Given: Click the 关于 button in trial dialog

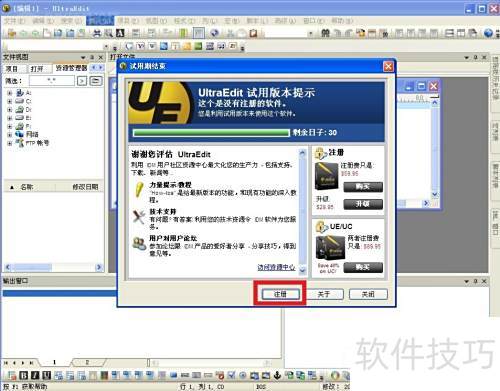Looking at the screenshot, I should 323,294.
